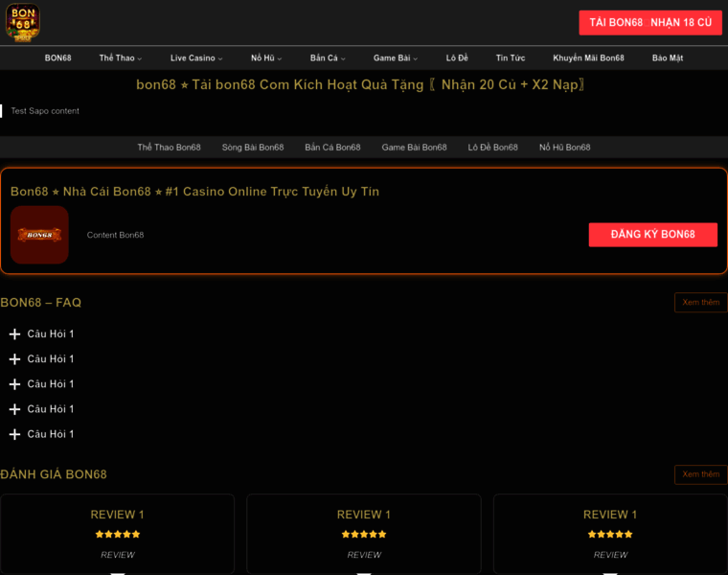Expand the Live Casino dropdown menu
The height and width of the screenshot is (575, 728).
[x=196, y=58]
